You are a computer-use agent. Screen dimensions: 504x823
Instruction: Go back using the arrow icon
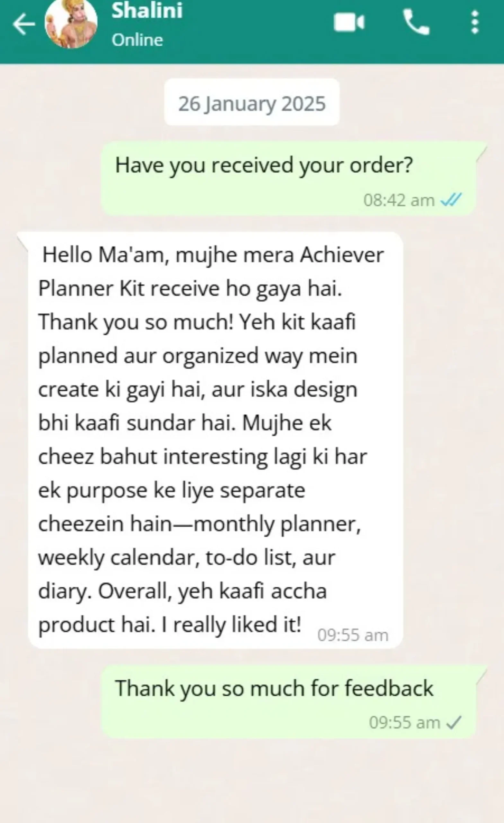pyautogui.click(x=24, y=24)
